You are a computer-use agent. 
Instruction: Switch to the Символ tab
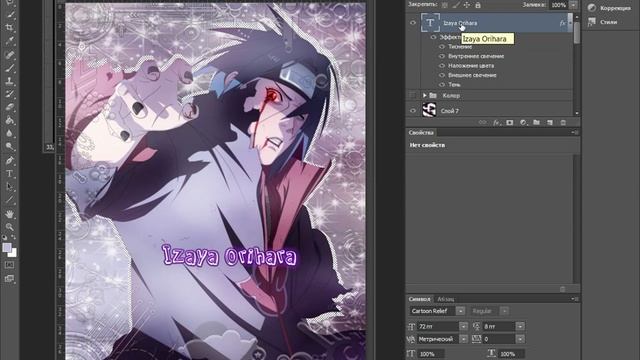(419, 299)
